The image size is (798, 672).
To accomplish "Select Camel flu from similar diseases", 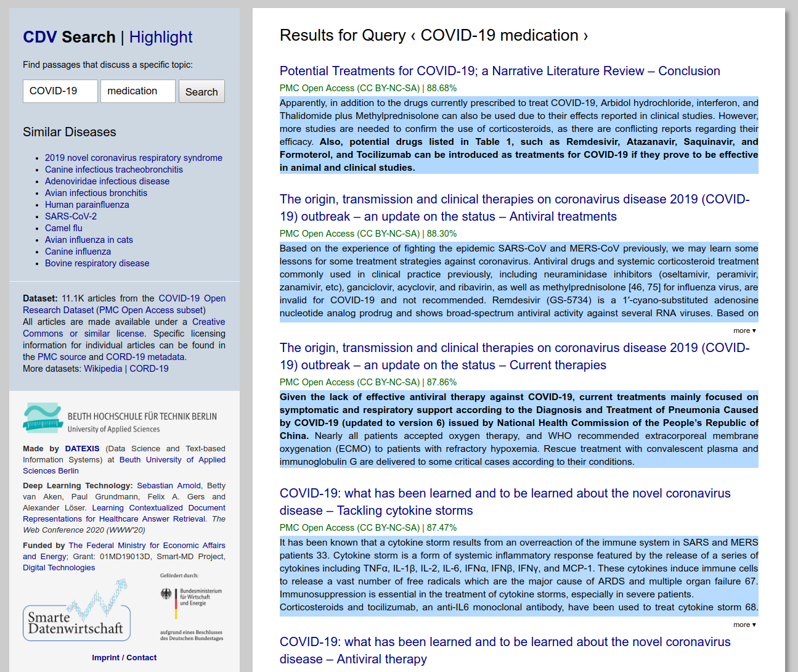I will (63, 228).
